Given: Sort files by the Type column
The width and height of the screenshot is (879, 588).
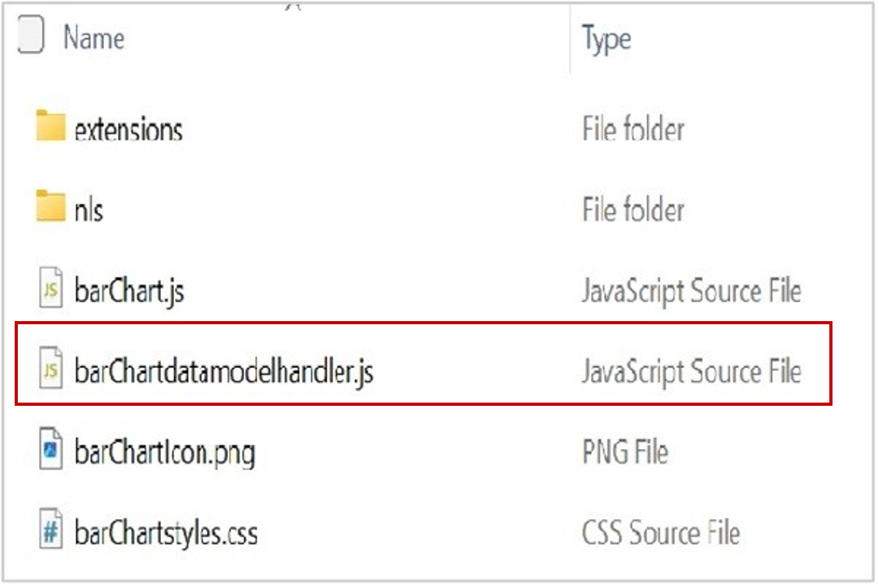Looking at the screenshot, I should click(603, 38).
